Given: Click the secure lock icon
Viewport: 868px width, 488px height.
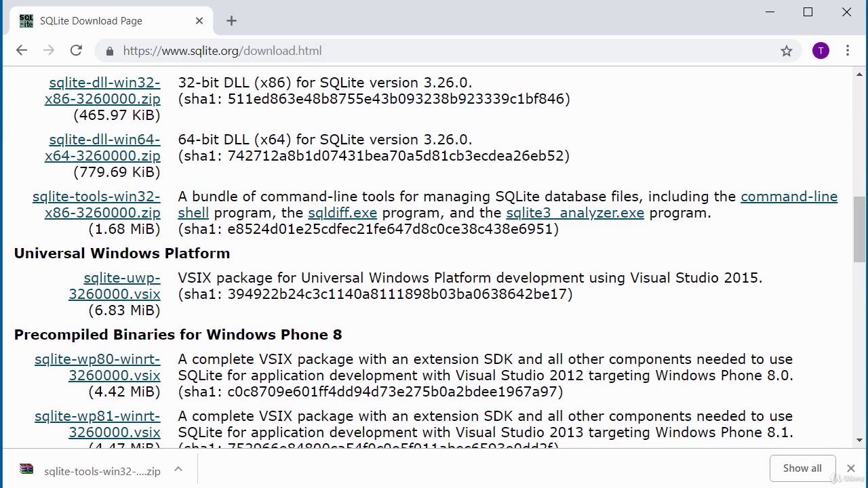Looking at the screenshot, I should 109,51.
